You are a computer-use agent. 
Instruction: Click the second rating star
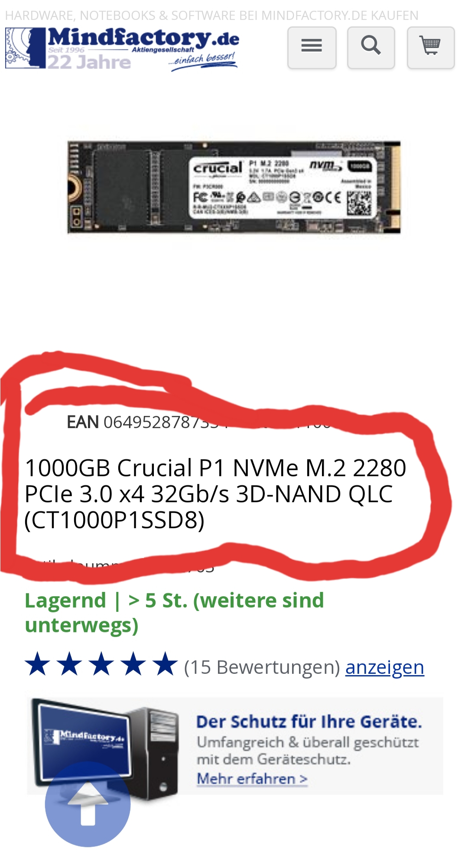pyautogui.click(x=69, y=664)
